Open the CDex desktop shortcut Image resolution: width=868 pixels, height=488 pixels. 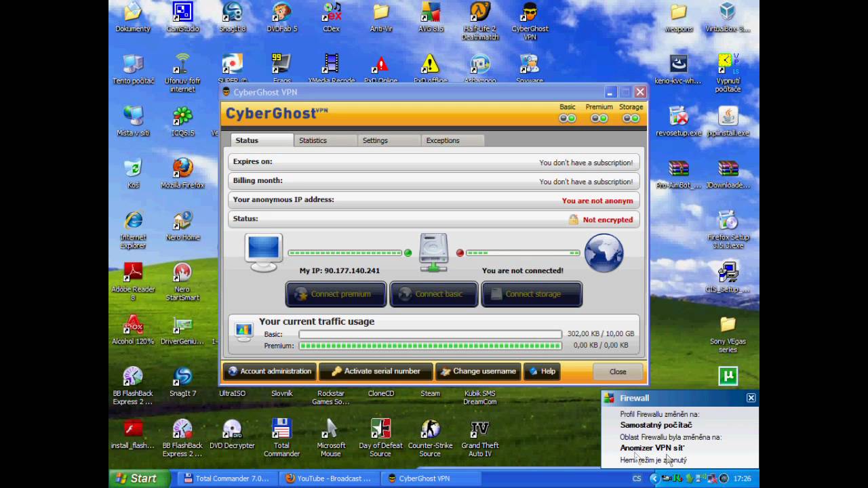pos(331,18)
